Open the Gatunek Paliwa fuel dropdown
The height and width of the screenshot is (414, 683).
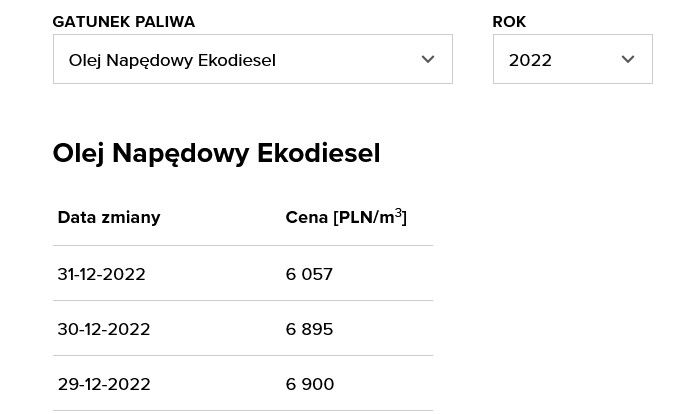click(x=252, y=60)
